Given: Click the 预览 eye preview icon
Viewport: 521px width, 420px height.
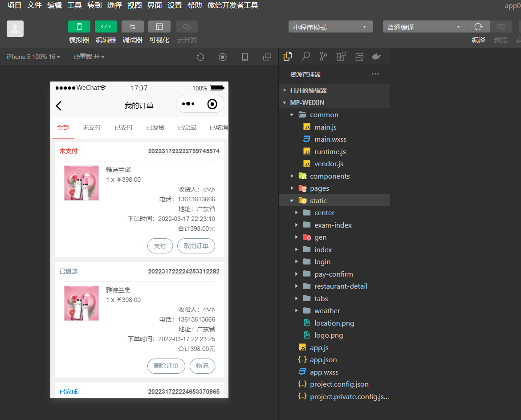Looking at the screenshot, I should pyautogui.click(x=501, y=27).
